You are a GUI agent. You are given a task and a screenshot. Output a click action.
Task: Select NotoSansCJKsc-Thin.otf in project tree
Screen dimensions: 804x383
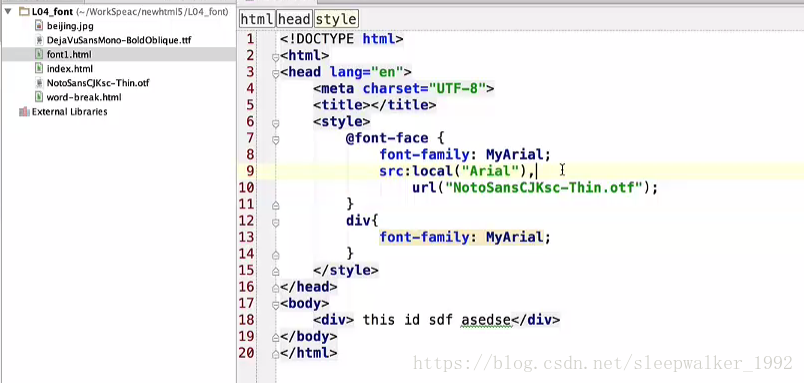[x=98, y=83]
